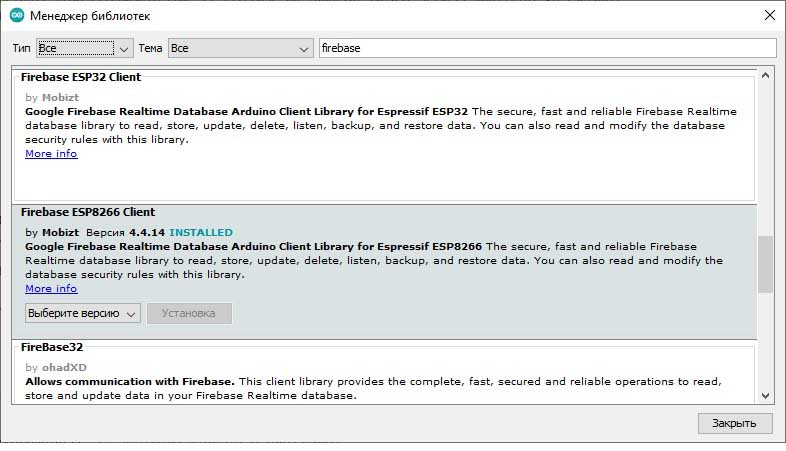The image size is (786, 451).
Task: Click the scrollbar up arrow
Action: coord(765,75)
